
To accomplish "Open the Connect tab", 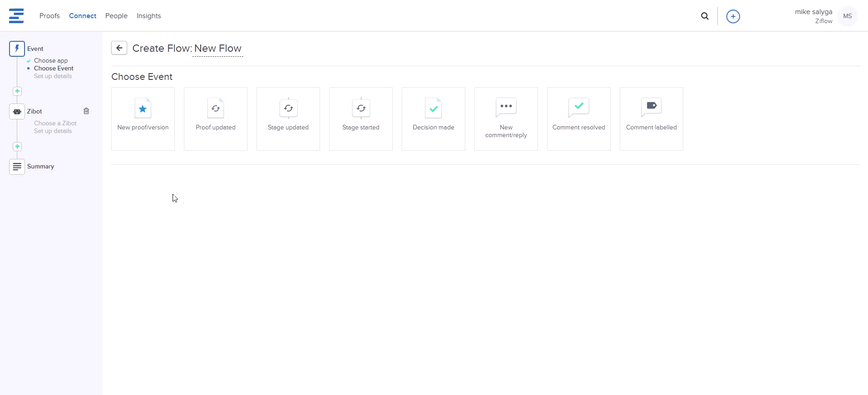I will pos(83,16).
